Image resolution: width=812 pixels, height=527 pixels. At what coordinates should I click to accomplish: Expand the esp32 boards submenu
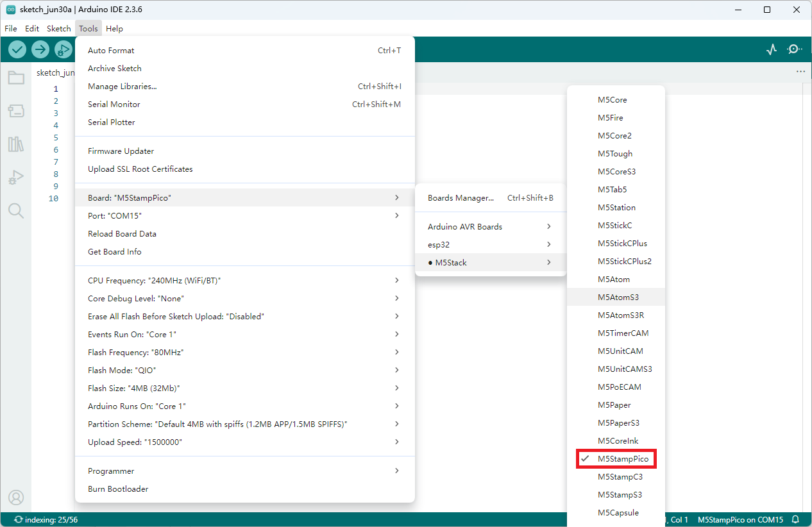coord(491,244)
